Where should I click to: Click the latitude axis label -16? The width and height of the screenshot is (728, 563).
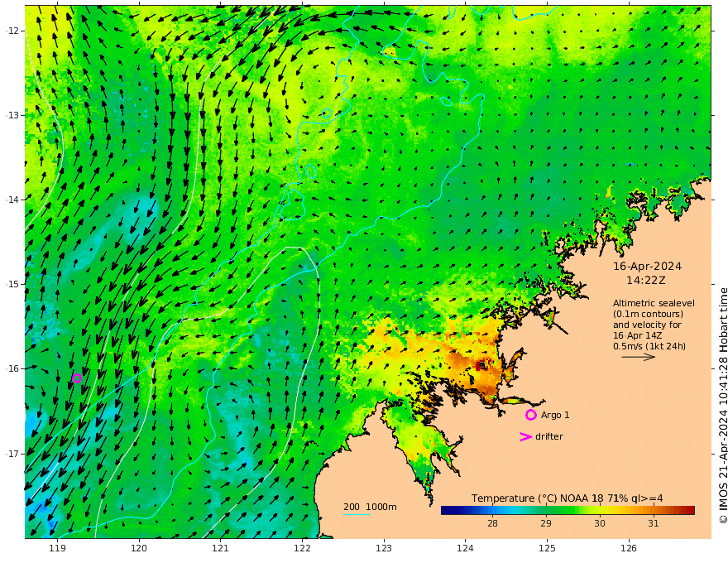click(12, 368)
